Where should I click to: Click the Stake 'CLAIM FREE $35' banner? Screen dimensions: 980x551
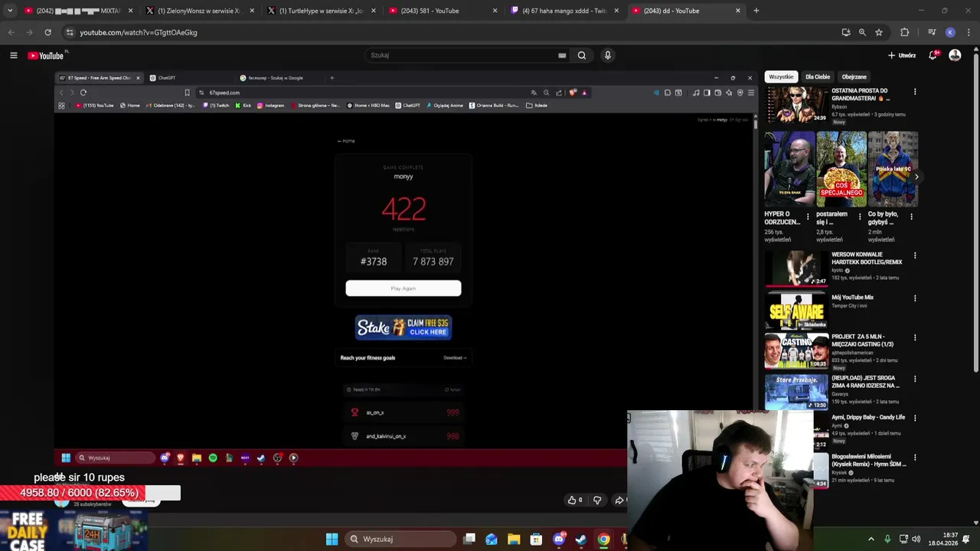pos(403,328)
